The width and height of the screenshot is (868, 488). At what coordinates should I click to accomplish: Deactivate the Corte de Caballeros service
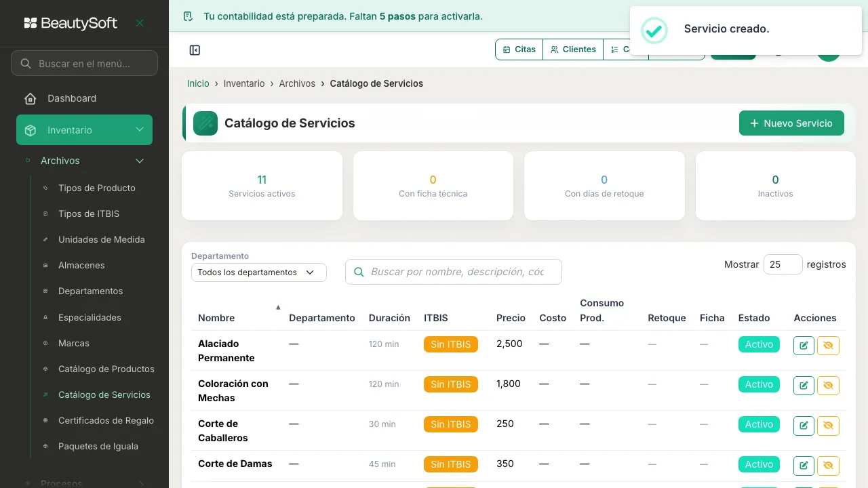[x=828, y=426]
